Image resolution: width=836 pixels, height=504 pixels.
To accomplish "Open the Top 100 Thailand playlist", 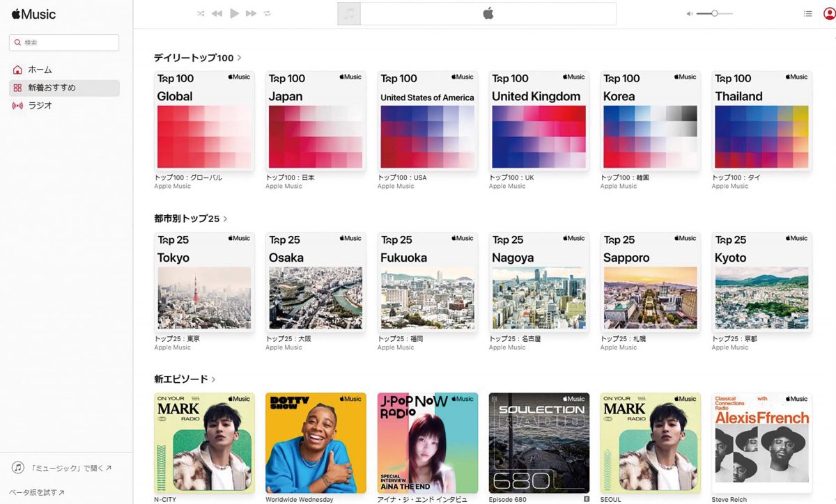I will point(762,121).
